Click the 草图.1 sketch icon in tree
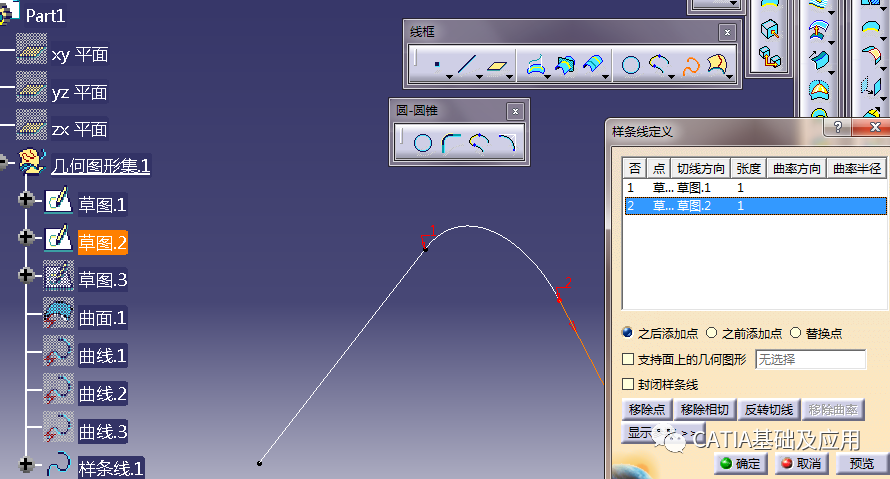Screen dimensions: 890x479 pos(58,200)
